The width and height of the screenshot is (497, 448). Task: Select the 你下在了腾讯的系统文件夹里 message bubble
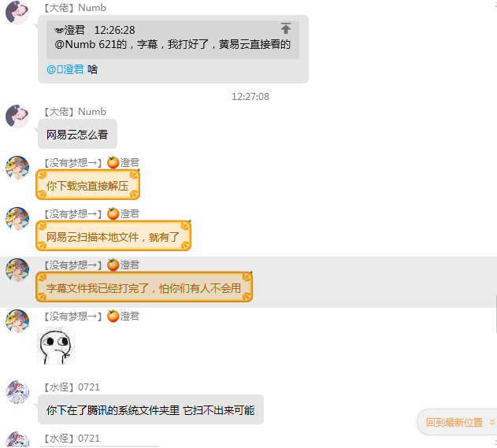[x=150, y=409]
